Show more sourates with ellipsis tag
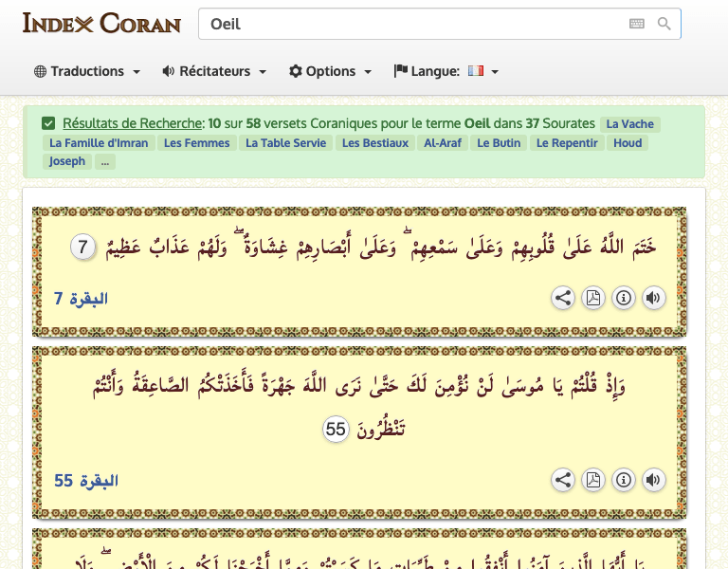Image resolution: width=728 pixels, height=569 pixels. 105,161
